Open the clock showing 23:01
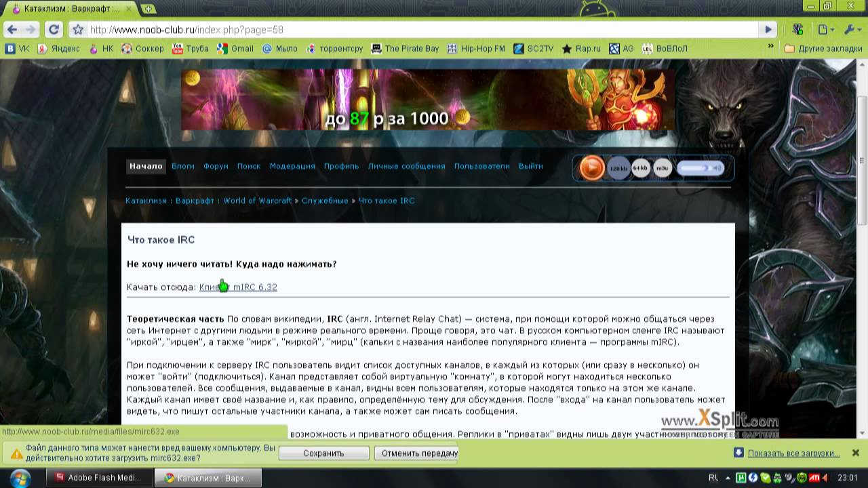This screenshot has height=488, width=868. point(847,478)
